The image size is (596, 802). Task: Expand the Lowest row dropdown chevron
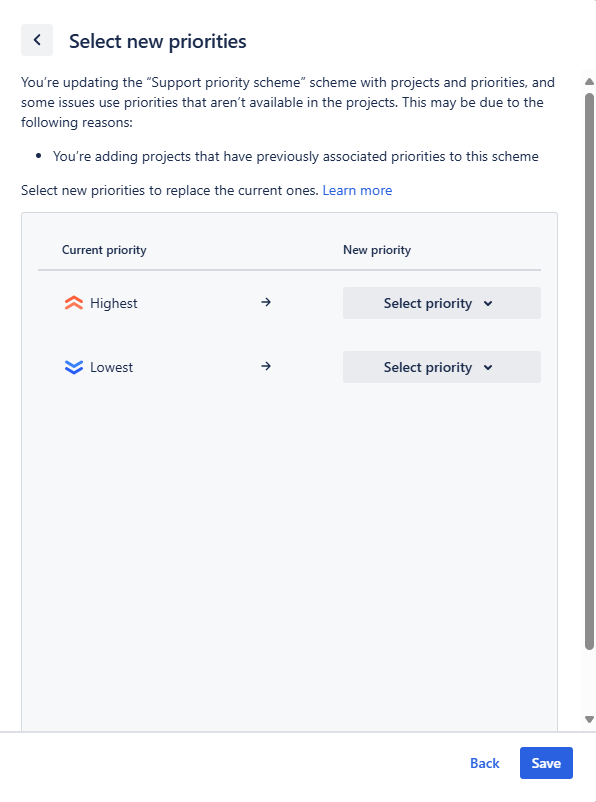coord(488,367)
